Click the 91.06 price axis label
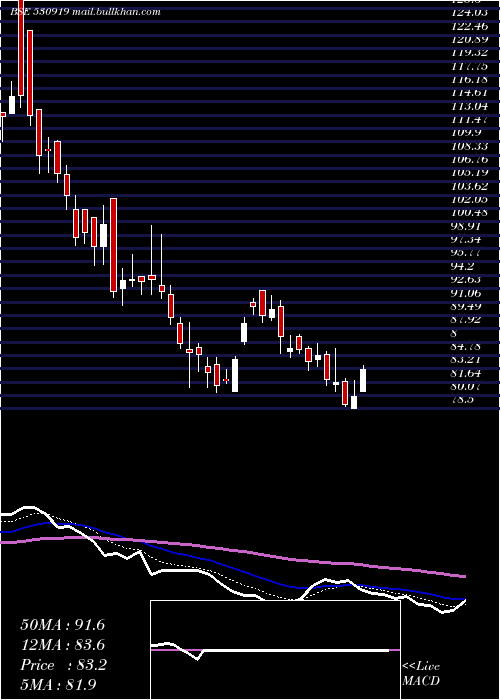 coord(467,293)
